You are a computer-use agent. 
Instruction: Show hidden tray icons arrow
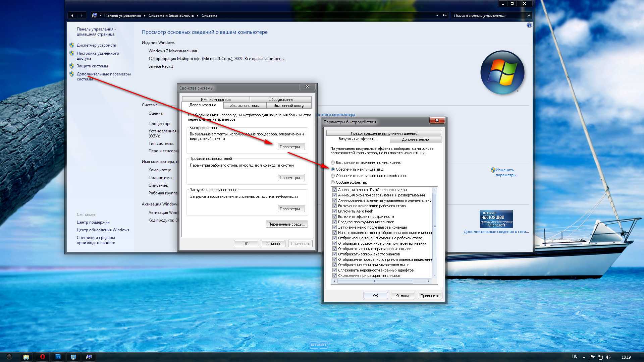pyautogui.click(x=584, y=357)
